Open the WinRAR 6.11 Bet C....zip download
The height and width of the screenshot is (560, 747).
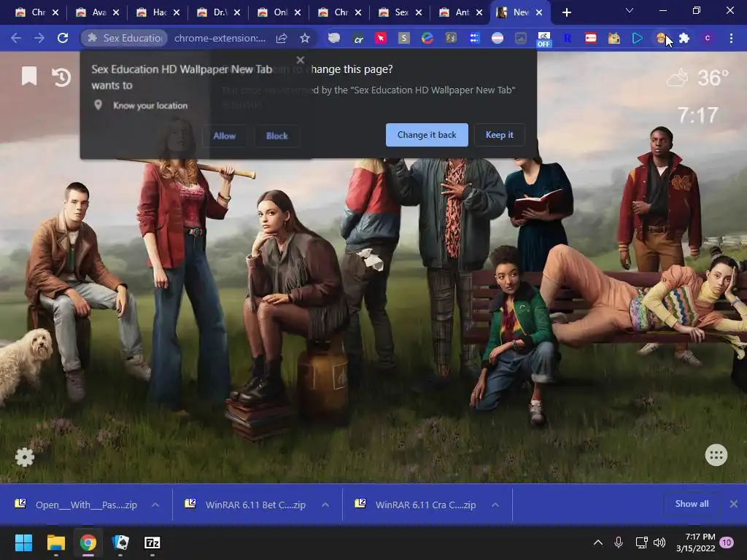tap(245, 505)
